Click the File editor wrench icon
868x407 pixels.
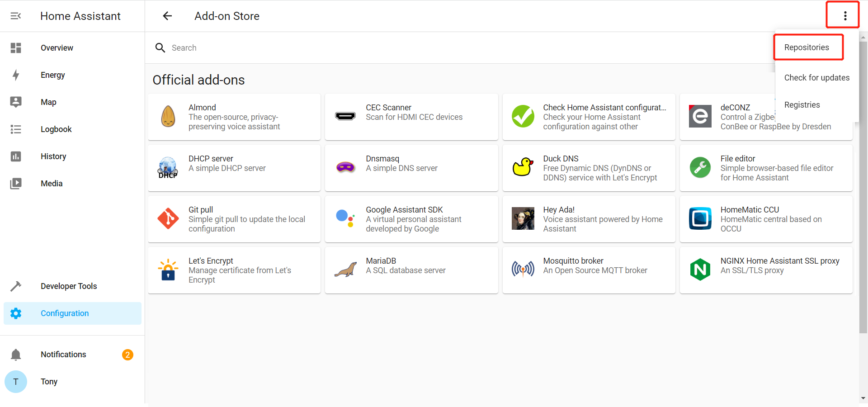point(700,167)
